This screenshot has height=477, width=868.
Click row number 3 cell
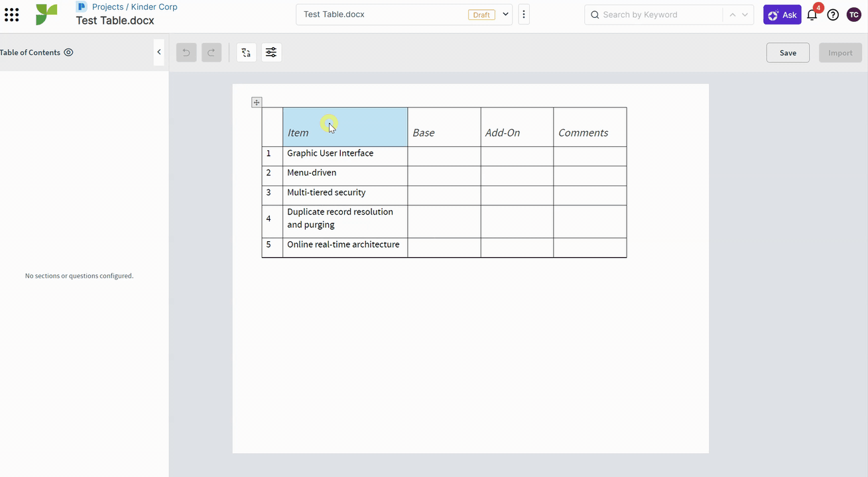[x=273, y=195]
